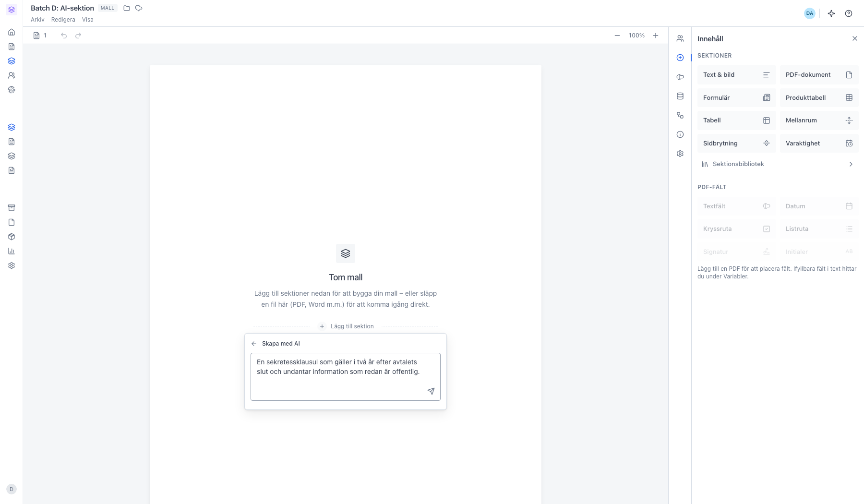The height and width of the screenshot is (504, 864).
Task: Zoom out with the minus icon
Action: pos(617,36)
